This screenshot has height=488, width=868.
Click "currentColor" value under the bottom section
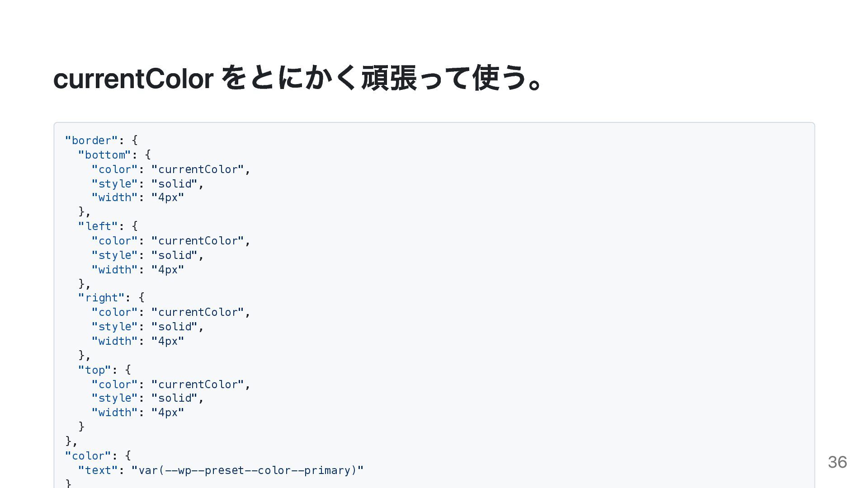[x=198, y=169]
